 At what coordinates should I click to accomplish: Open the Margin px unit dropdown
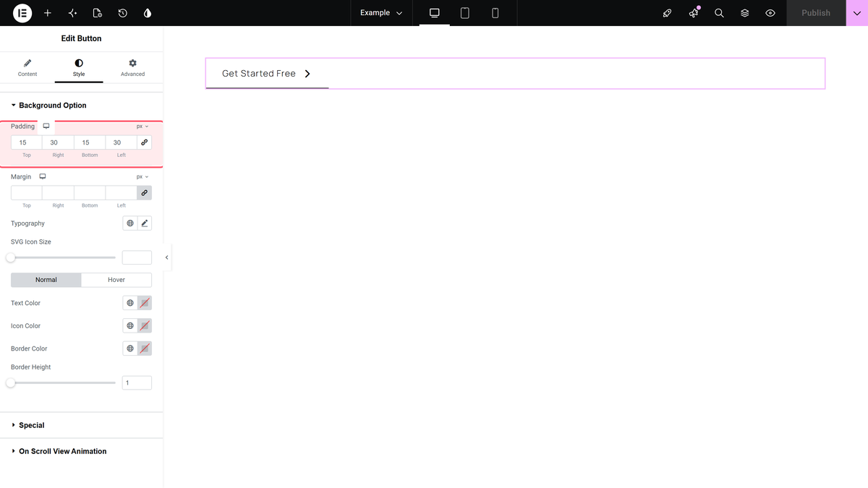tap(142, 176)
